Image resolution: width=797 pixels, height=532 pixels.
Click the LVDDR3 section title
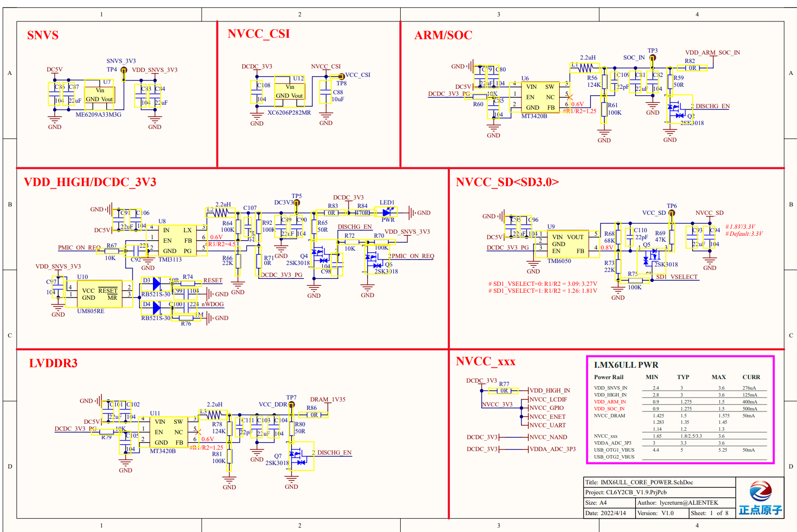tap(53, 363)
